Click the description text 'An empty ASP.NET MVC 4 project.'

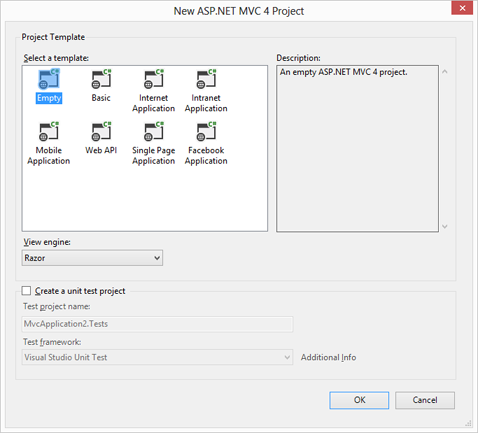(x=343, y=72)
